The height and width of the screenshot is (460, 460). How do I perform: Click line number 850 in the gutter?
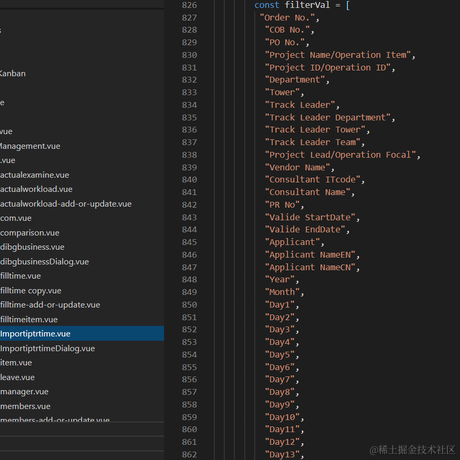[x=189, y=305]
